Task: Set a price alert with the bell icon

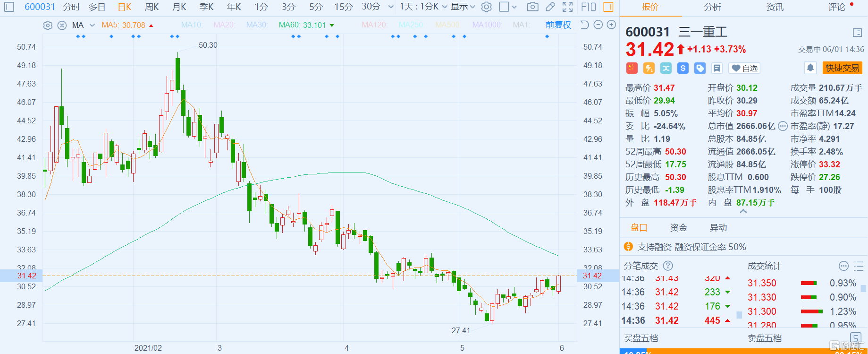Action: coord(810,68)
